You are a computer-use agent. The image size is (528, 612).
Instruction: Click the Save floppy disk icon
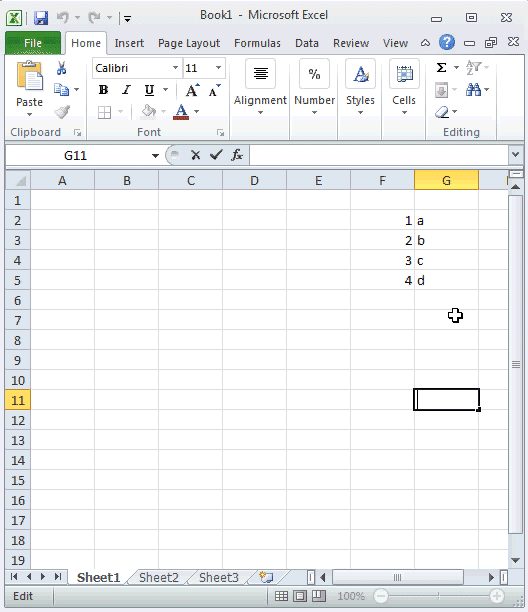click(41, 18)
